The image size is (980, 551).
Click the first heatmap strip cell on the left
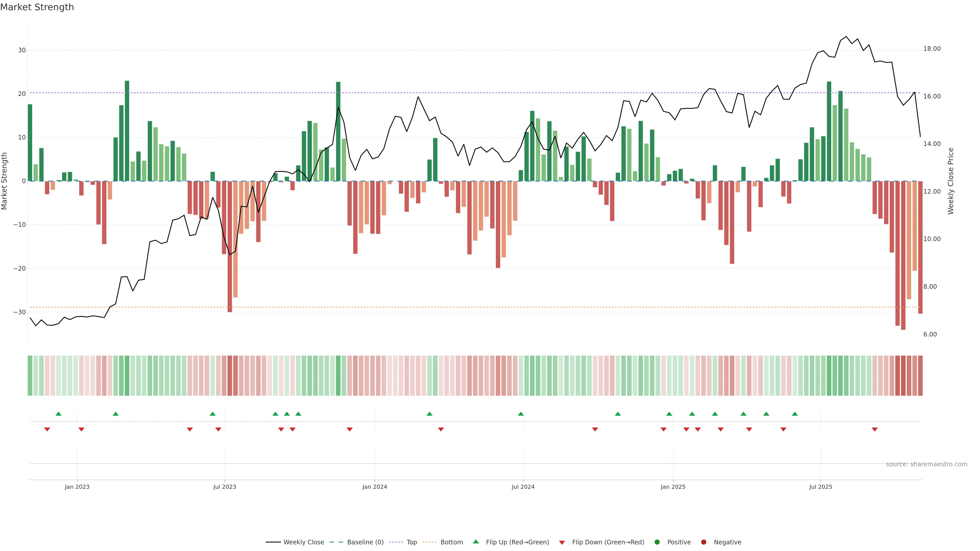[30, 376]
